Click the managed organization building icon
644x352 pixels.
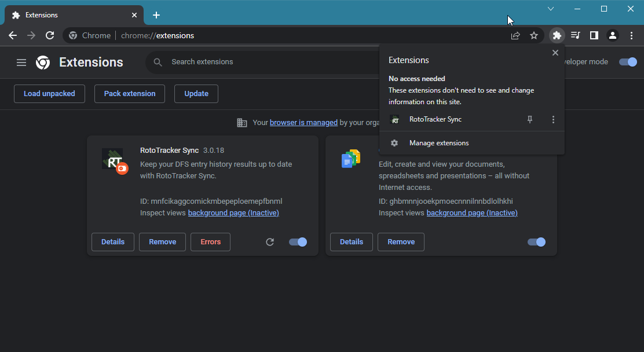tap(242, 122)
